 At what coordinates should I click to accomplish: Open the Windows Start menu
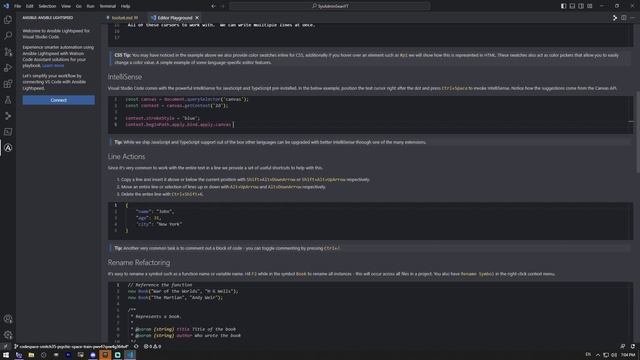pyautogui.click(x=6, y=355)
